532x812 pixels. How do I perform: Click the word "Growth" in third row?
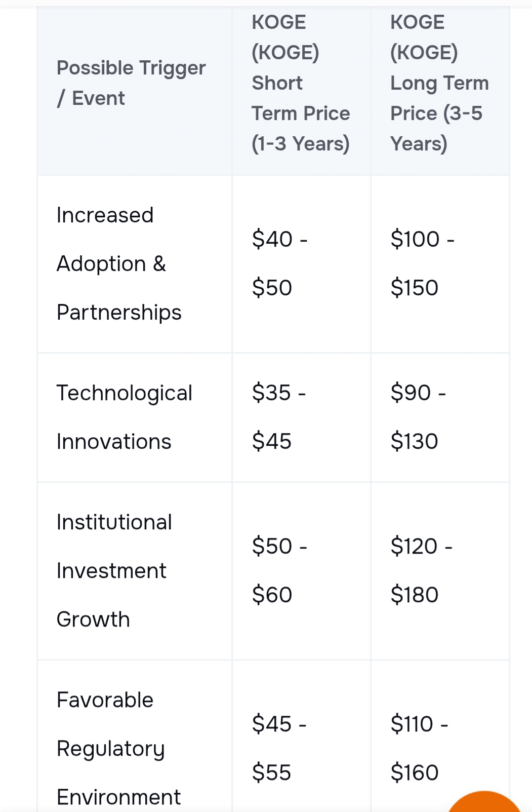[93, 620]
